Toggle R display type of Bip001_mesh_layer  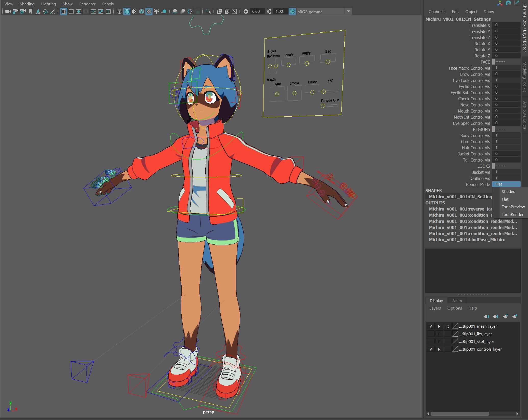click(447, 326)
